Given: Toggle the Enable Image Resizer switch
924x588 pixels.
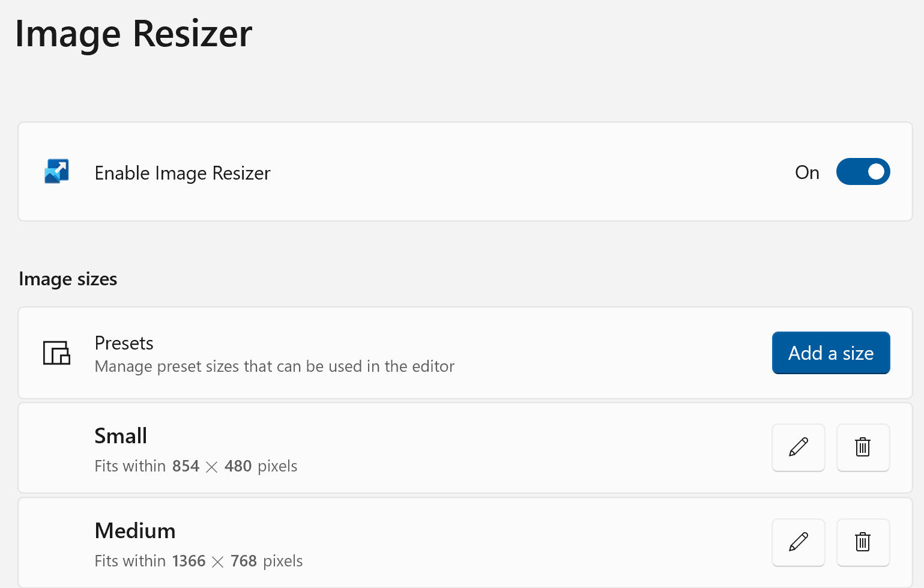Looking at the screenshot, I should 863,172.
